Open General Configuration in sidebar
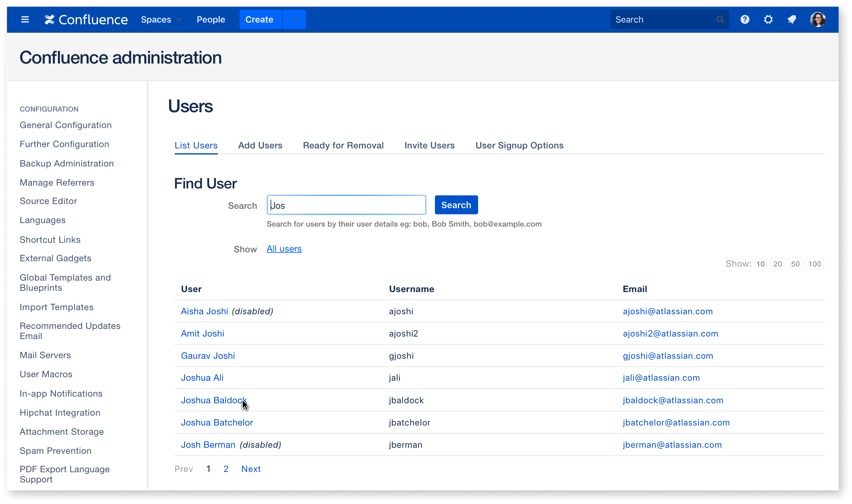The height and width of the screenshot is (504, 852). click(x=65, y=125)
